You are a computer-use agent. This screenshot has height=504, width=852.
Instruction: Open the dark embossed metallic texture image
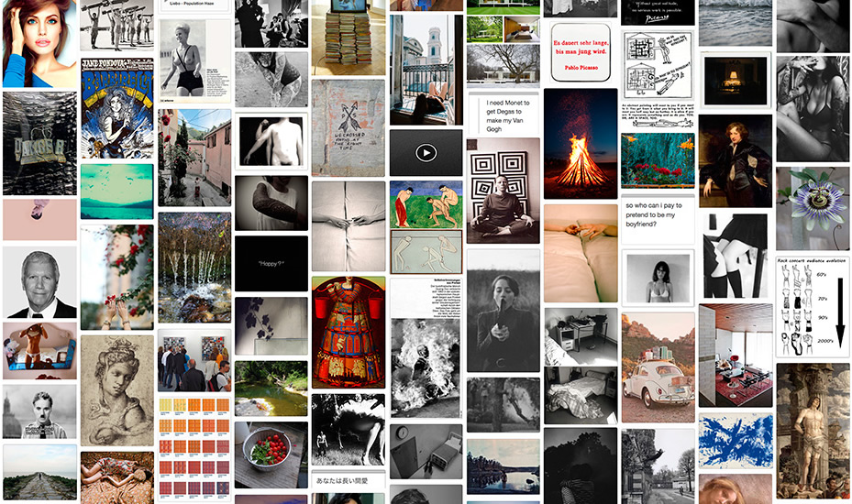(x=39, y=143)
